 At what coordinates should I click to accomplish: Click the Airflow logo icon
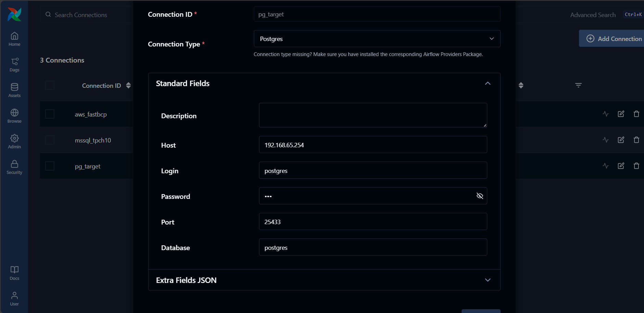point(14,14)
